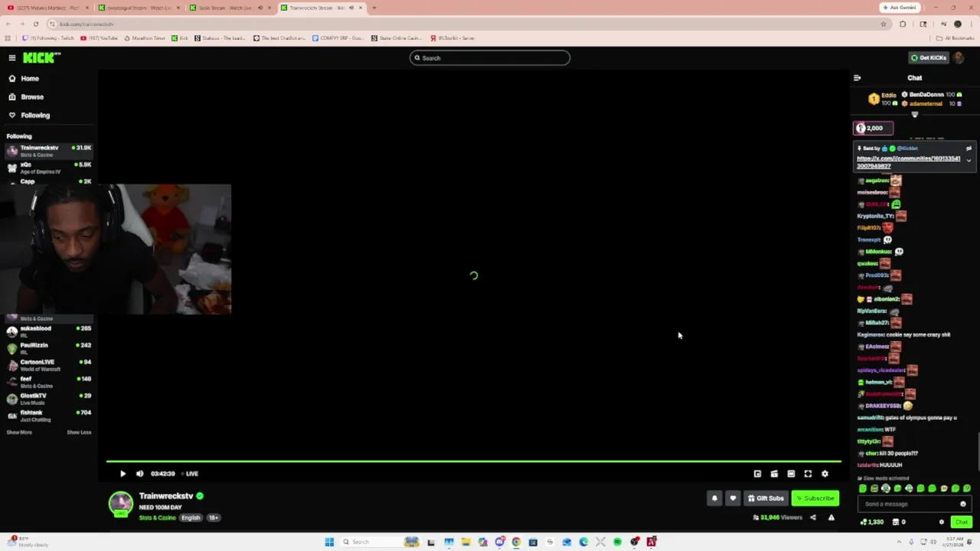Toggle channel notifications bell
This screenshot has width=980, height=551.
coord(714,498)
